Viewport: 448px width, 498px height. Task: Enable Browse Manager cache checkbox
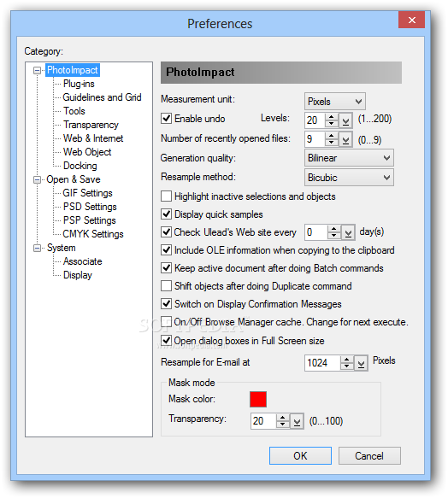(167, 322)
